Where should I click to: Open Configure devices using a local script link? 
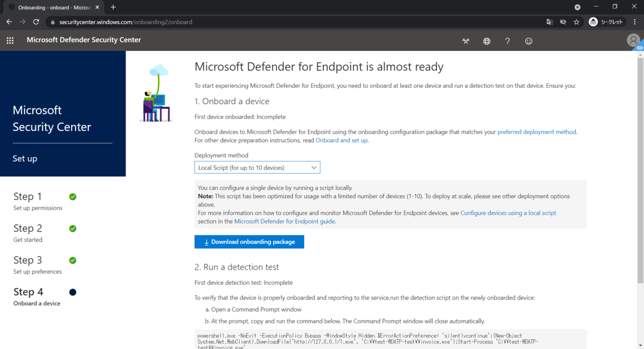click(508, 213)
